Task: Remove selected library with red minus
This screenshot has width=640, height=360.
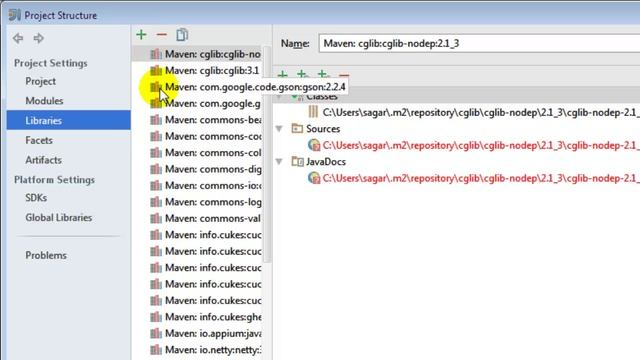Action: 162,35
